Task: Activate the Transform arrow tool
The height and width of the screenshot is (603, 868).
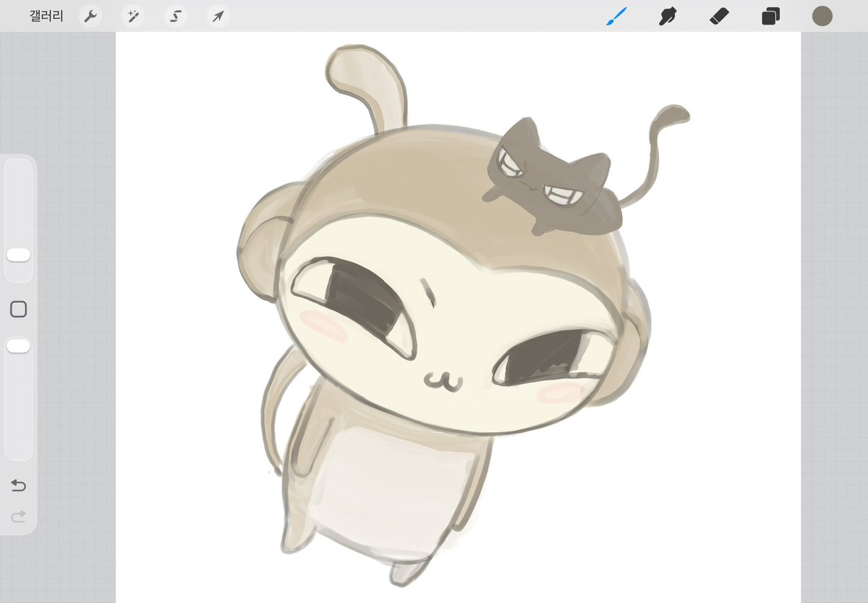Action: [x=218, y=16]
